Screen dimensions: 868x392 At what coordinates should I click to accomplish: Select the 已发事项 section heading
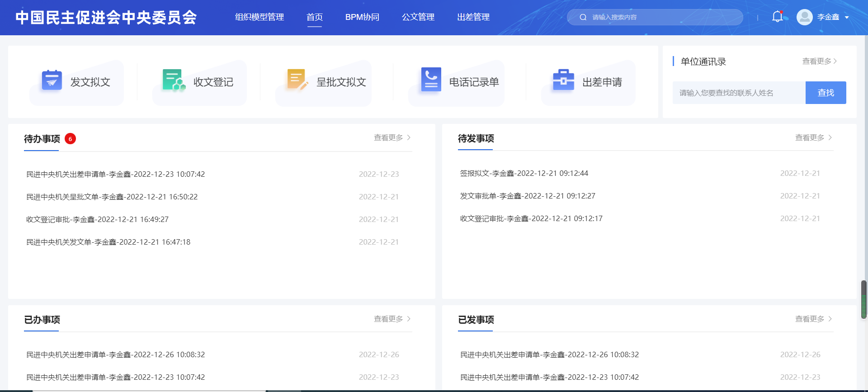pos(476,320)
